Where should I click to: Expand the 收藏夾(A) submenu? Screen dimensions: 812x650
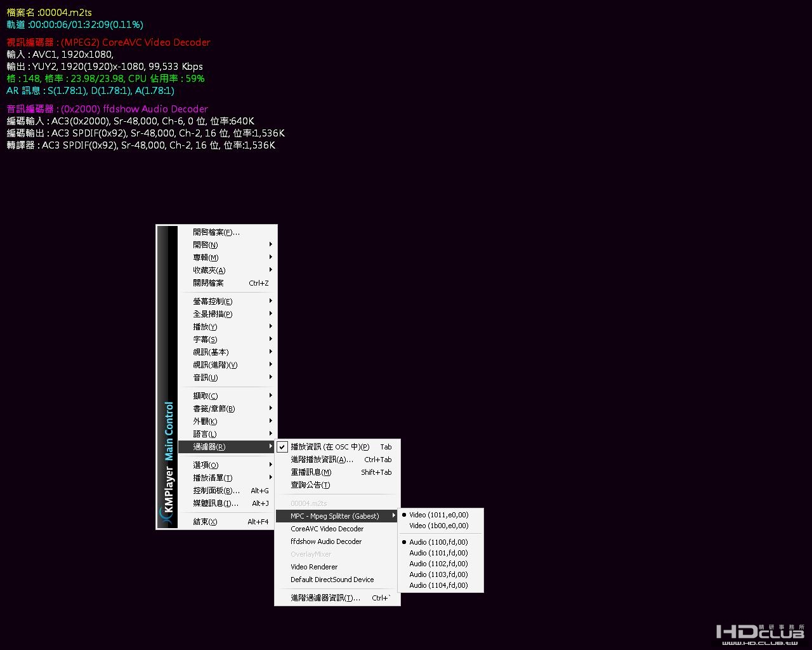[x=227, y=270]
